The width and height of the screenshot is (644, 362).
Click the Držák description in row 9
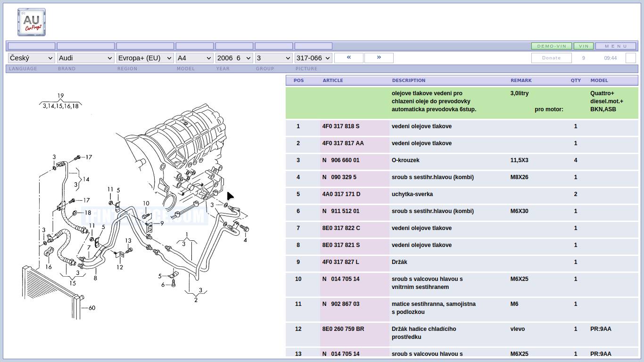(x=399, y=262)
